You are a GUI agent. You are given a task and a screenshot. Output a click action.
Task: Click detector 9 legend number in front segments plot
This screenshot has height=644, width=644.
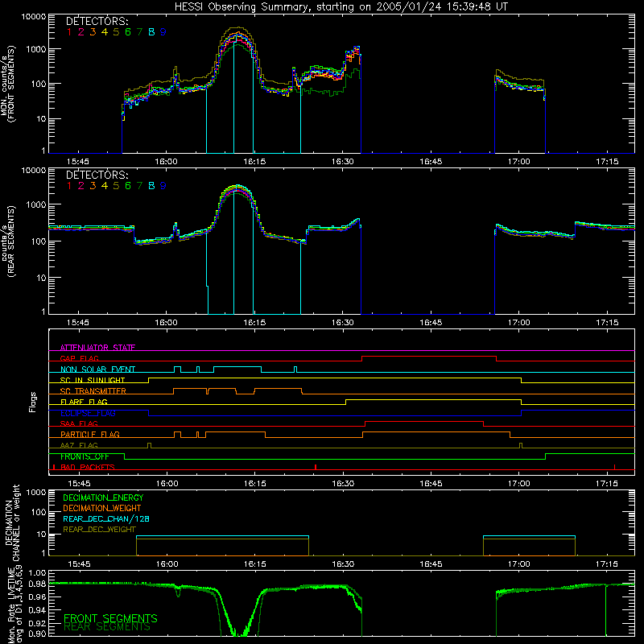[163, 32]
